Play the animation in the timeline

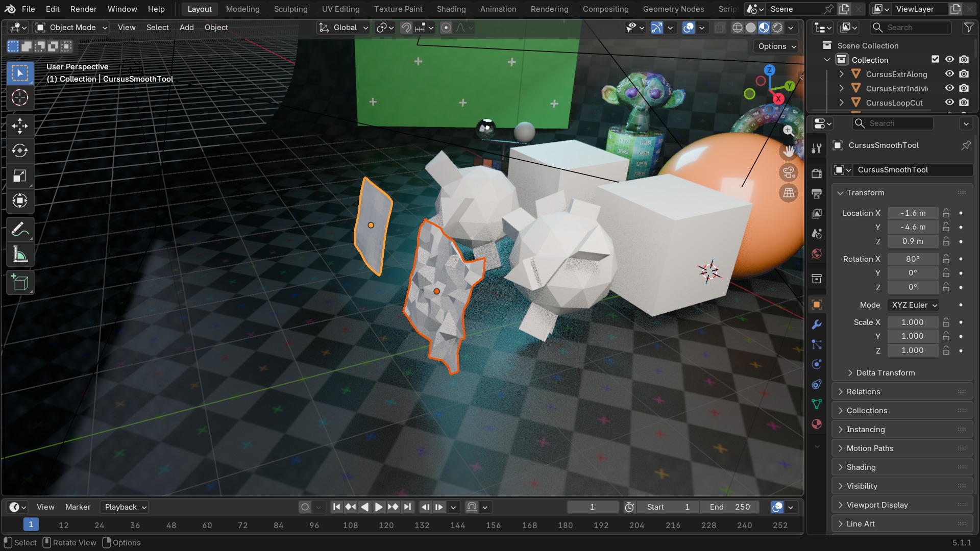[379, 507]
